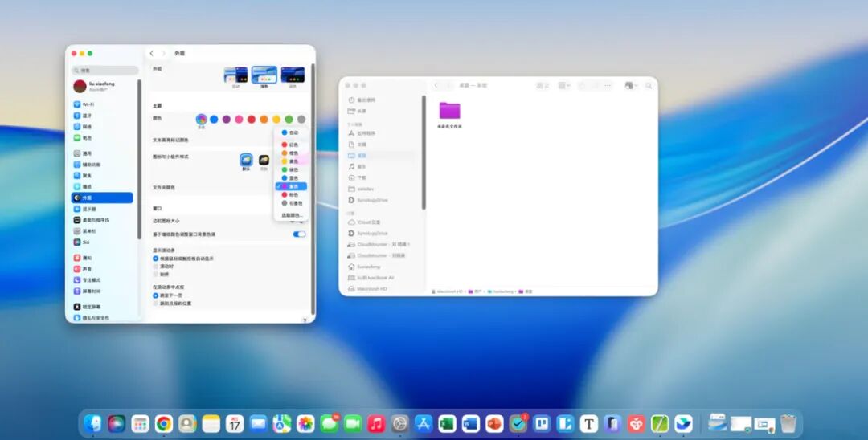This screenshot has width=868, height=440.
Task: Click the Finder share toolbar icon
Action: [x=582, y=86]
